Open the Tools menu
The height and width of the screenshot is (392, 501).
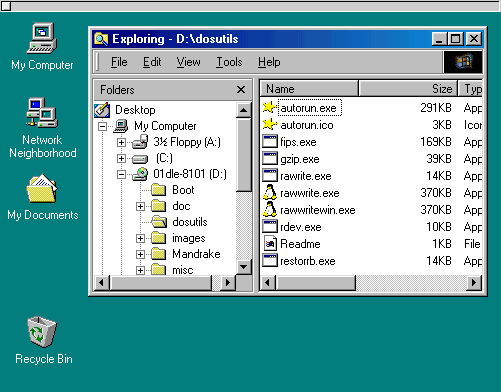coord(229,62)
